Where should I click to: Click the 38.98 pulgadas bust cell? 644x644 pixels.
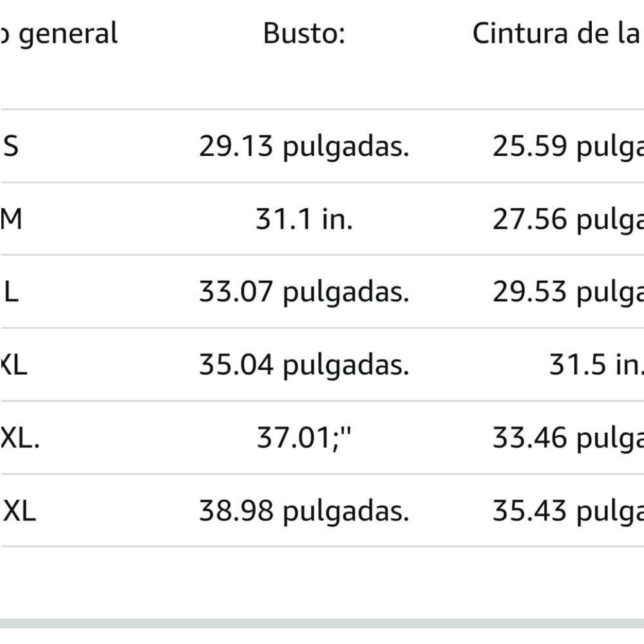point(304,511)
